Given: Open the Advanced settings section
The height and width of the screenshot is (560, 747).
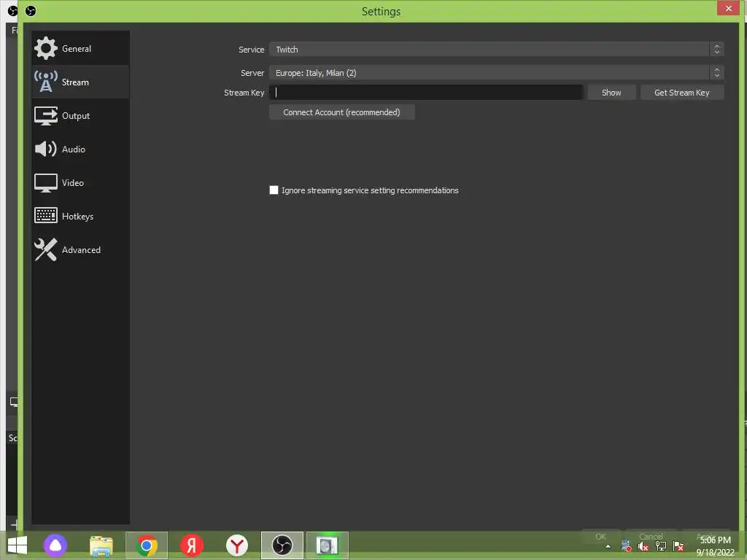Looking at the screenshot, I should tap(80, 249).
